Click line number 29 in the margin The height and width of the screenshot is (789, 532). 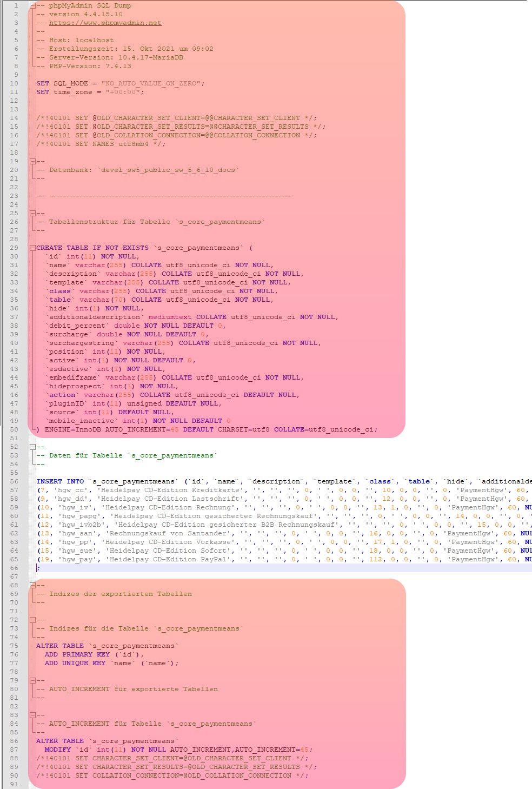(14, 248)
